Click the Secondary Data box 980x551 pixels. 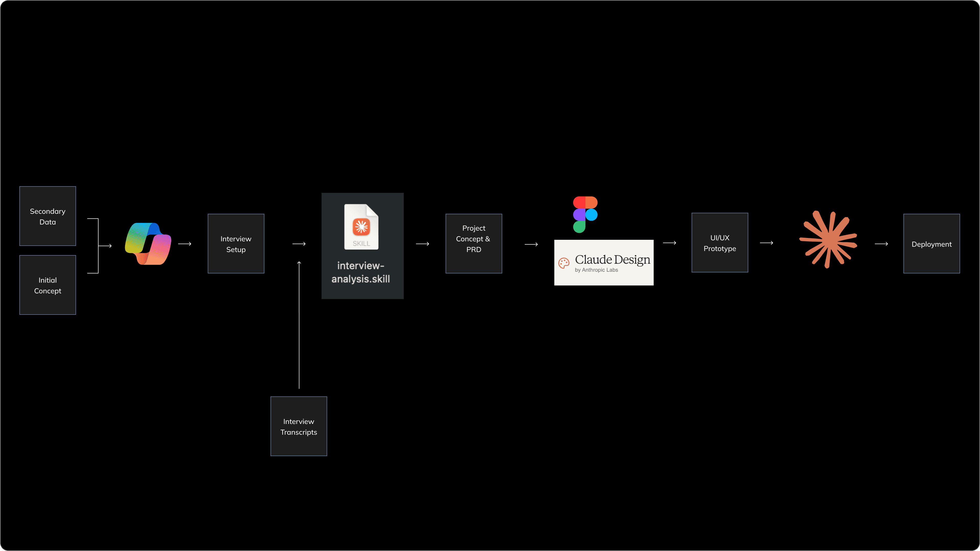47,216
